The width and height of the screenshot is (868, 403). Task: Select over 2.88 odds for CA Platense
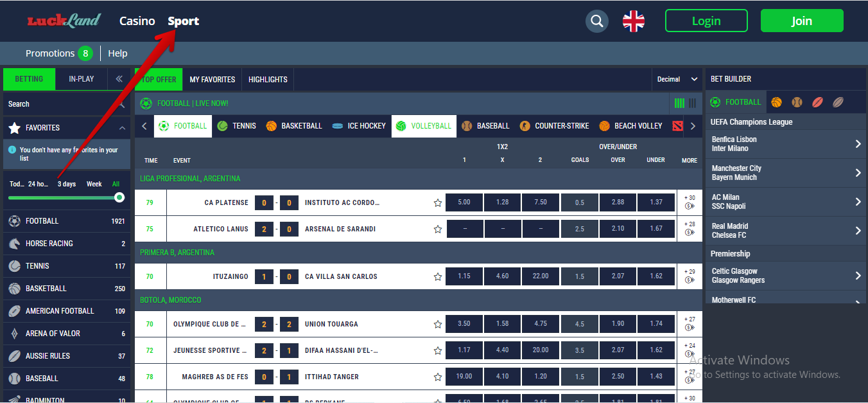[618, 202]
